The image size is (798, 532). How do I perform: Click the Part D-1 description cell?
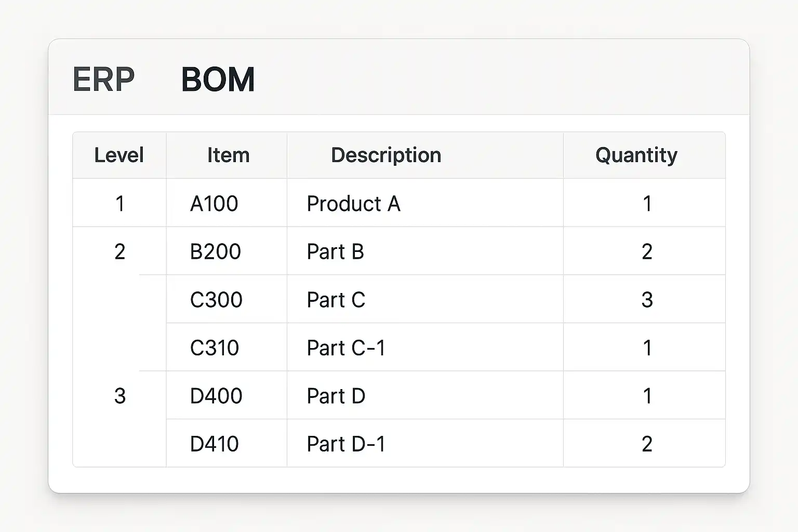point(346,444)
